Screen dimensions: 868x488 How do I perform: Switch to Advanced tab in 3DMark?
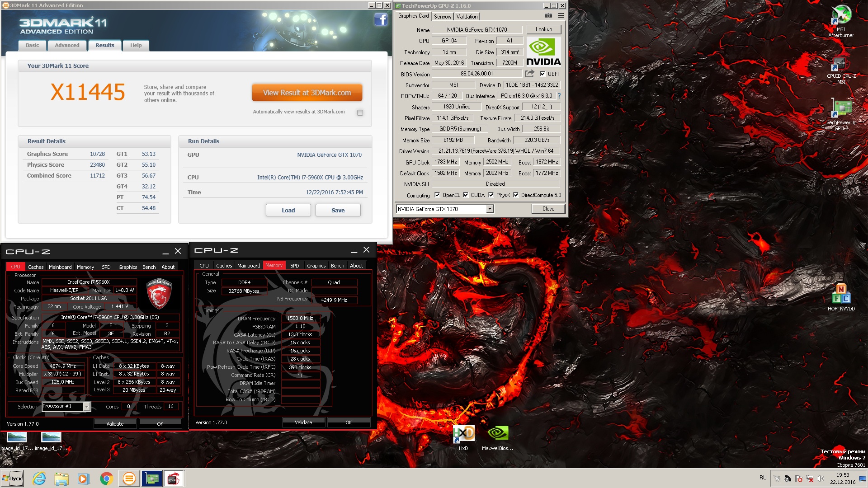pyautogui.click(x=67, y=45)
